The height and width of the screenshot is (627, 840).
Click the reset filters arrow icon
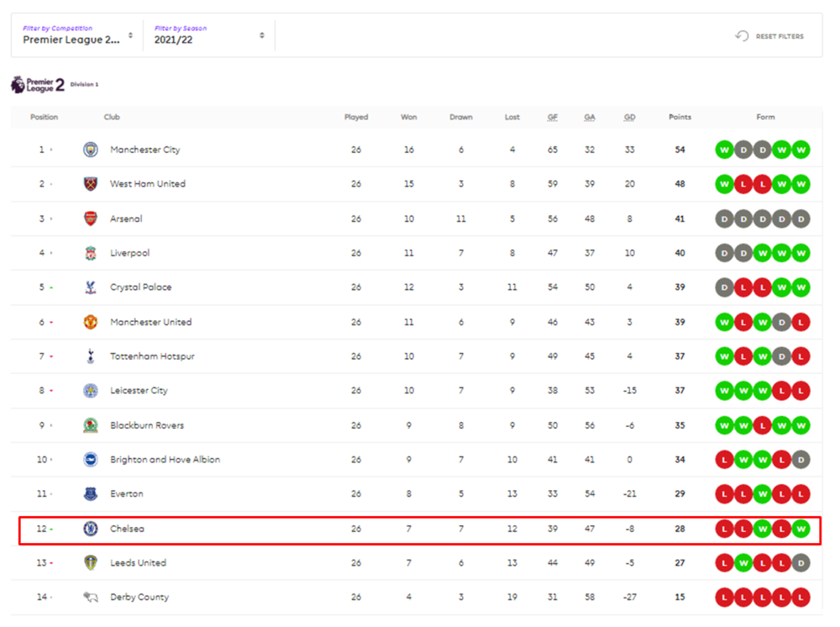point(742,36)
